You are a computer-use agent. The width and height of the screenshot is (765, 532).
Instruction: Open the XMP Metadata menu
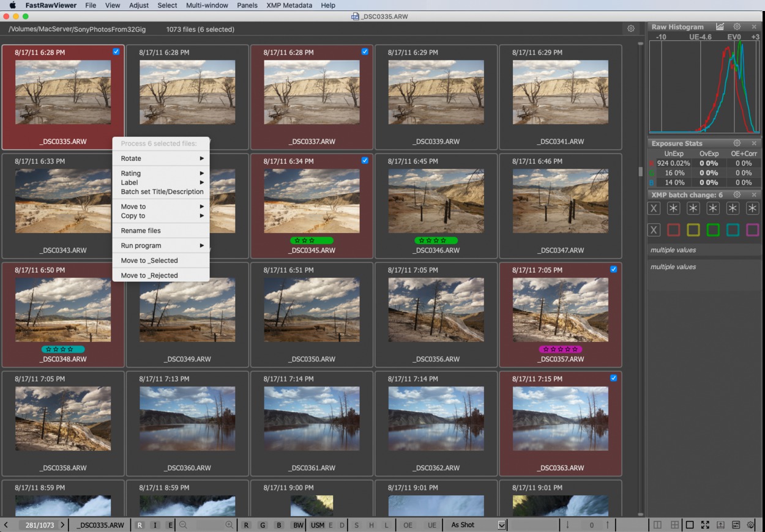pyautogui.click(x=289, y=5)
